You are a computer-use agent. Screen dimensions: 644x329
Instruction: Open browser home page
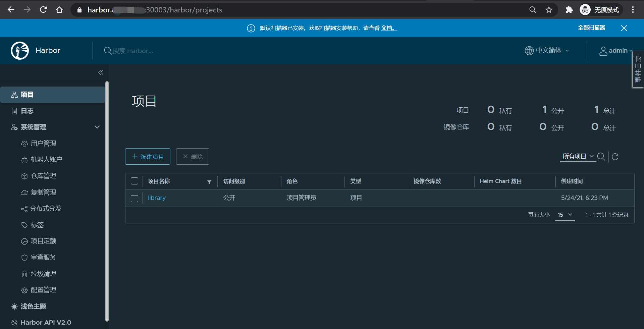[59, 10]
